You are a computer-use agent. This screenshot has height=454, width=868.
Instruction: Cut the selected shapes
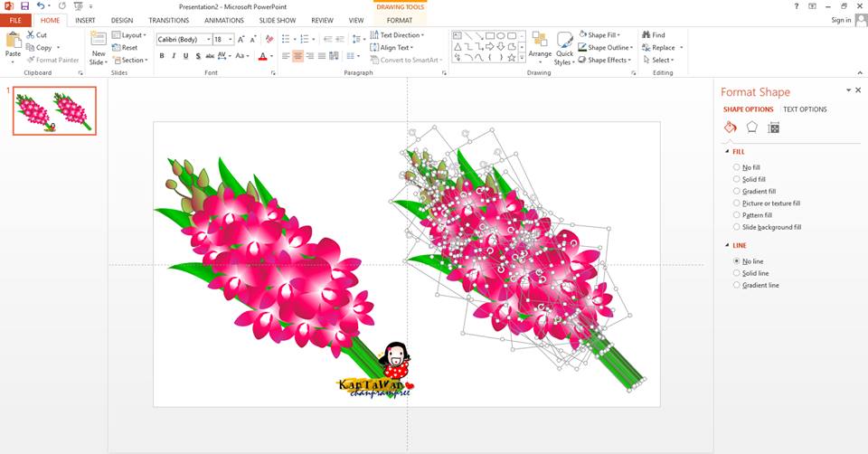[36, 35]
